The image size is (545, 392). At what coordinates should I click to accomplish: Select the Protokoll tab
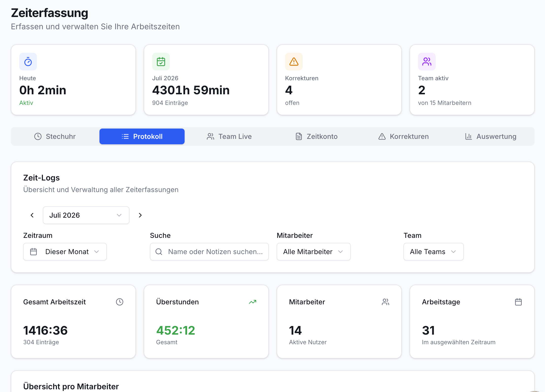pos(142,136)
